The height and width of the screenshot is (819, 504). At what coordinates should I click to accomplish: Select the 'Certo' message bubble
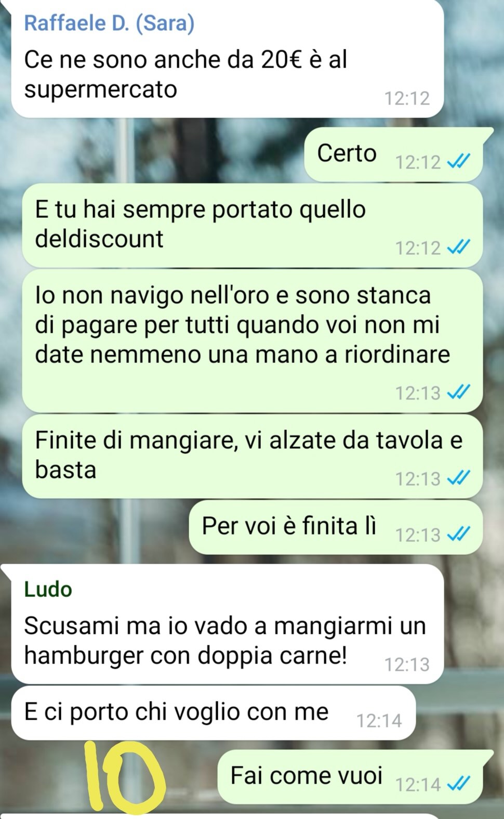[393, 154]
